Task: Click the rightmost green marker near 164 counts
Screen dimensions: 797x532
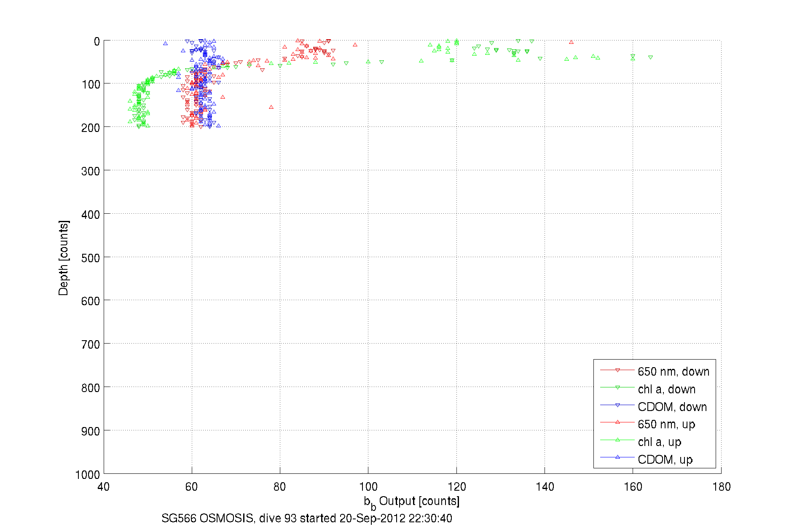Action: (650, 57)
